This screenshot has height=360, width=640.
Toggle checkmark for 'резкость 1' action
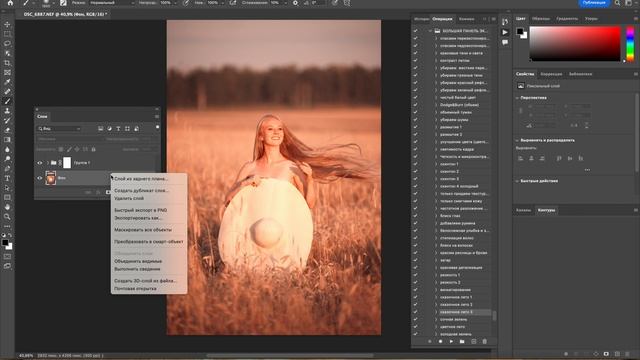click(416, 275)
